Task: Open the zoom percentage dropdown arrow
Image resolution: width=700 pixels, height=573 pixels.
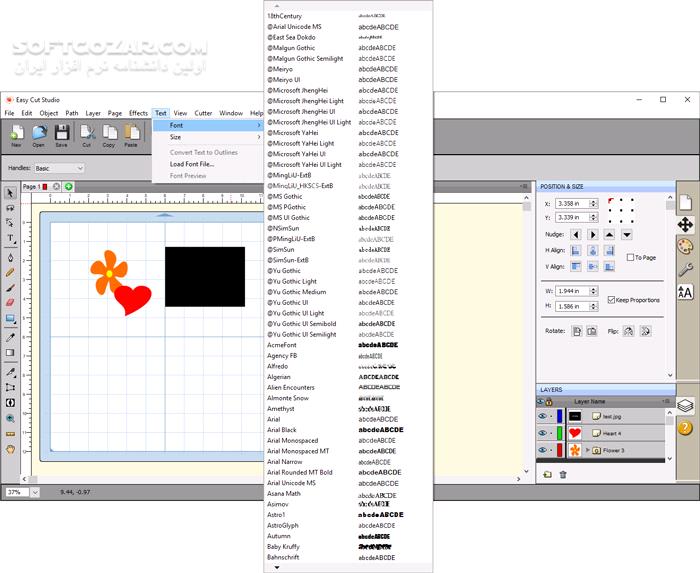Action: (x=35, y=492)
